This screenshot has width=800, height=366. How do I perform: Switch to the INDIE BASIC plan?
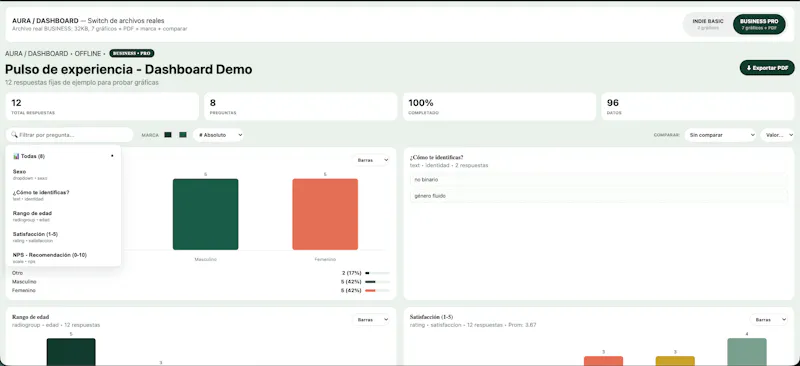coord(708,24)
